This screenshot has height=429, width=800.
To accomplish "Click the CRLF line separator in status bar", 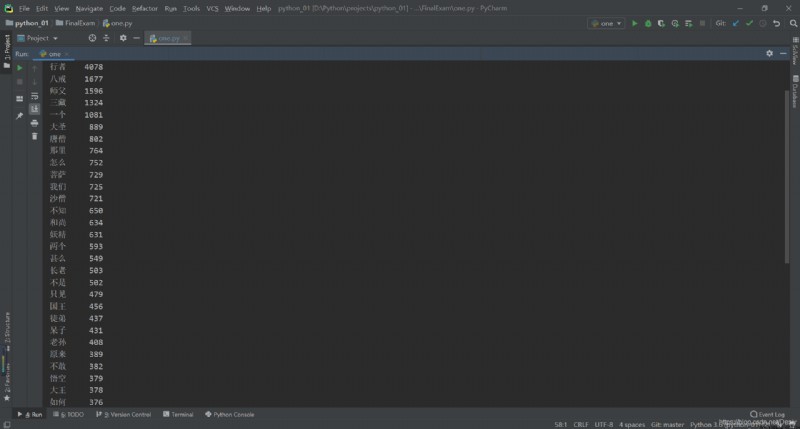I will [581, 424].
